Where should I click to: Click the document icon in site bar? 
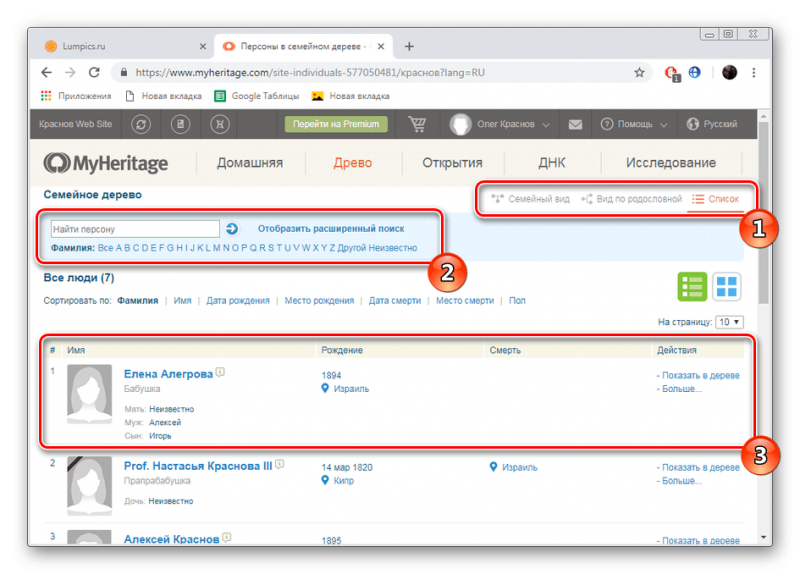coord(180,124)
